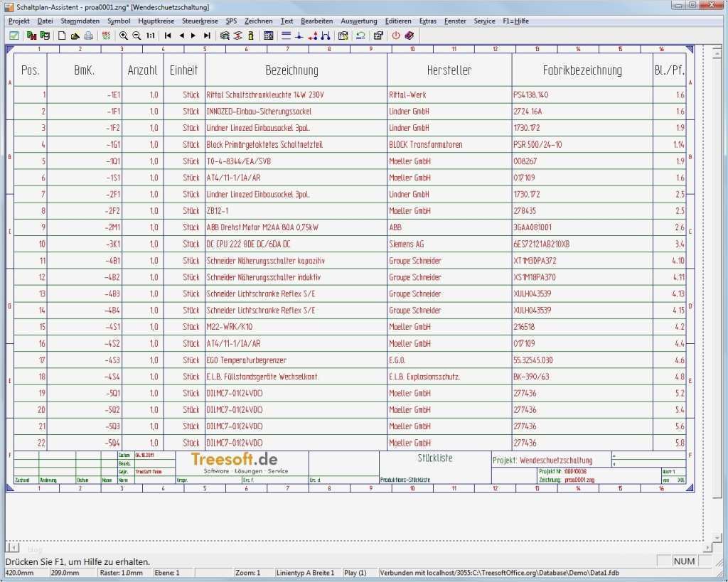Click the horizontal scrollbar left arrow

tap(12, 547)
